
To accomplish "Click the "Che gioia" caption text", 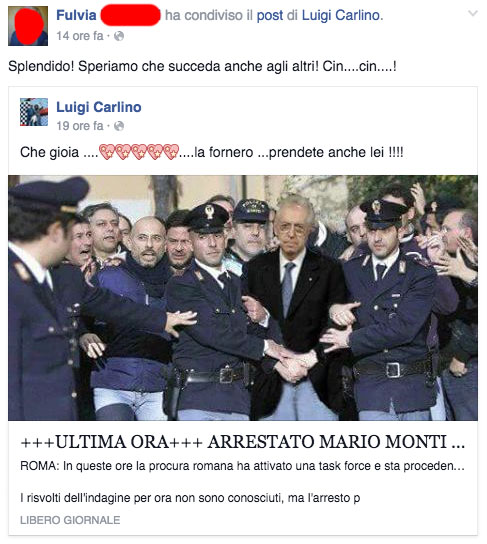I will tap(50, 152).
